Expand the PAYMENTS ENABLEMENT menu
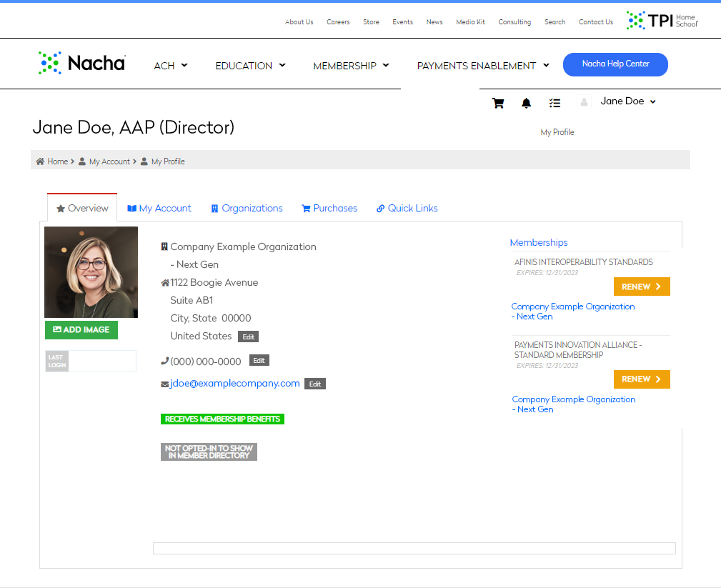The height and width of the screenshot is (588, 721). coord(483,66)
